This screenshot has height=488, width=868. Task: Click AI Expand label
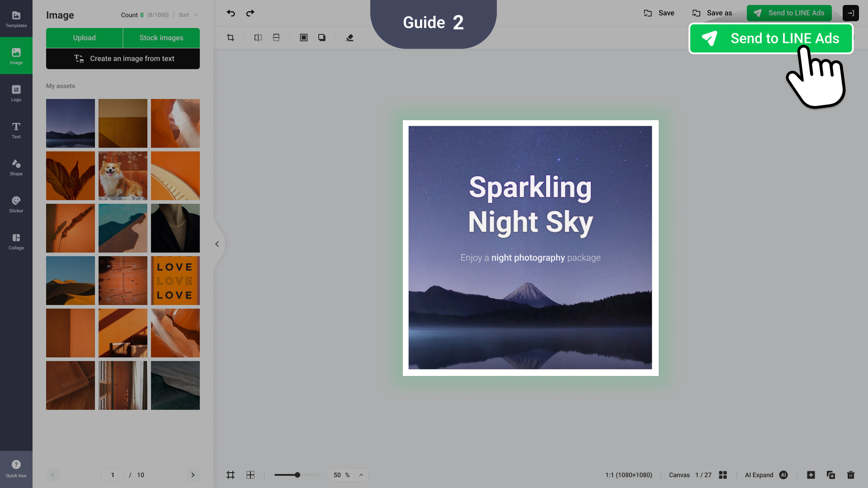tap(759, 475)
